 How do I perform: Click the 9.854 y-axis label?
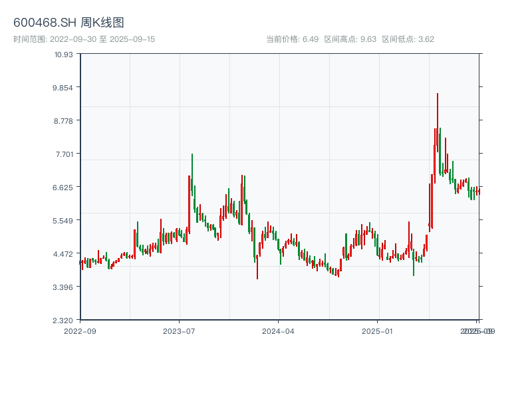tap(63, 88)
